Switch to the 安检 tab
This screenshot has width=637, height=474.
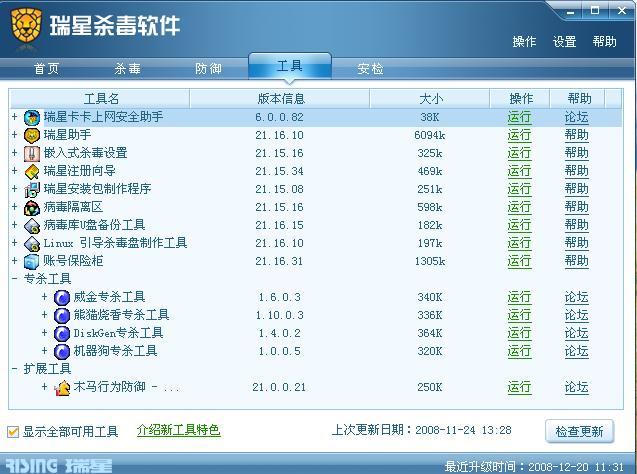[x=370, y=69]
